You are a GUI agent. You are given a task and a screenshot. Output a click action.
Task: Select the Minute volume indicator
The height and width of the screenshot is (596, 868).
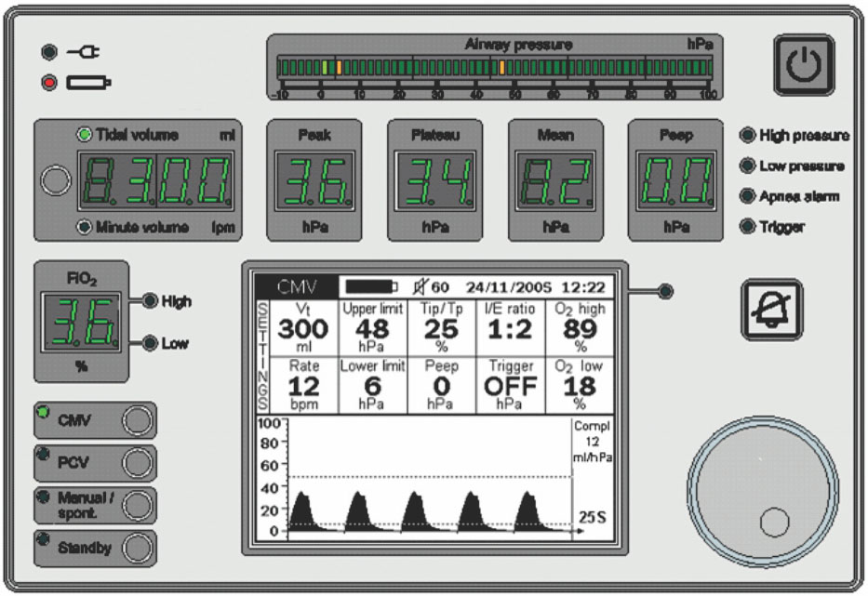84,228
